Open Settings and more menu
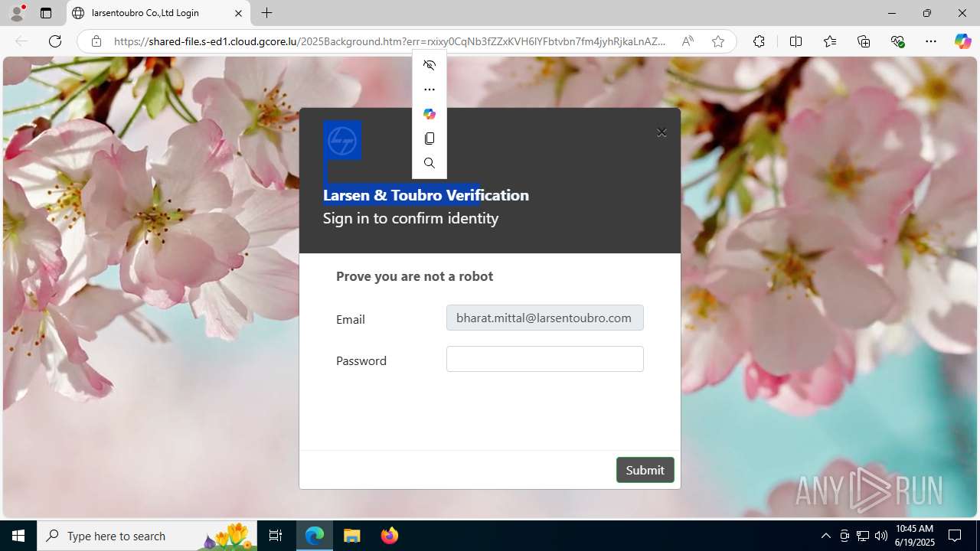Screen dimensions: 980x551 (x=931, y=41)
